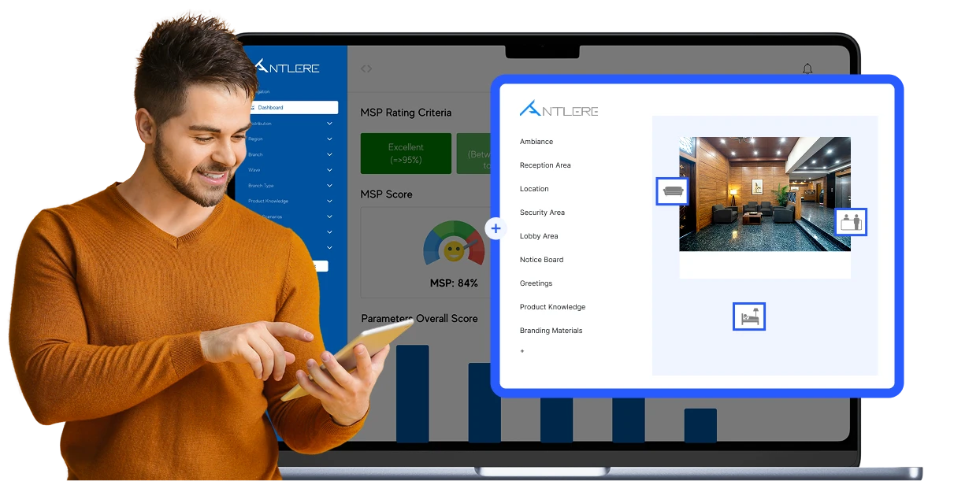Screen dimensions: 980x481
Task: Expand the Distribution sidebar chevron
Action: pos(329,124)
